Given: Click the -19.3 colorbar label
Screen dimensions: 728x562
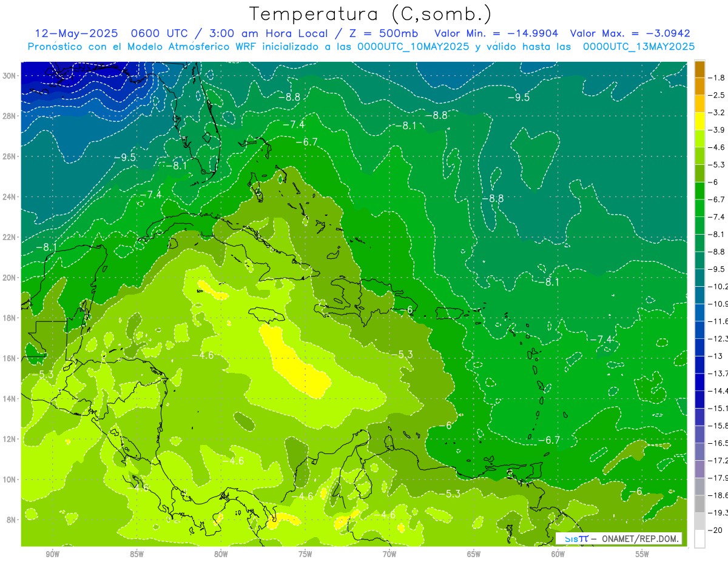Looking at the screenshot, I should point(718,513).
